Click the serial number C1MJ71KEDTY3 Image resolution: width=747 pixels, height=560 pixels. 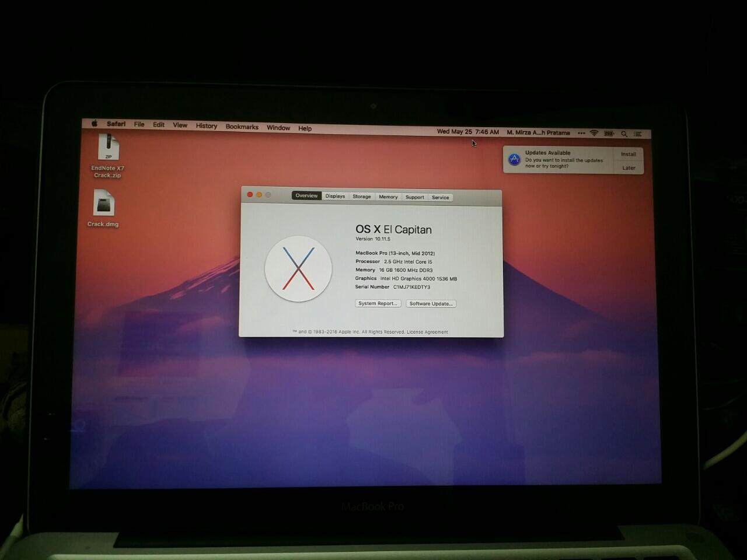(x=411, y=287)
